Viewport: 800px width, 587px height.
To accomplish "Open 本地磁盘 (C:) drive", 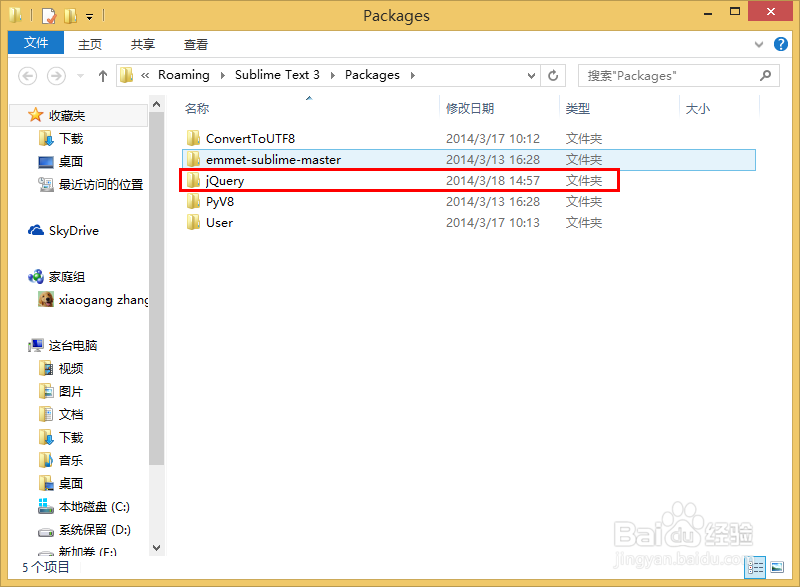I will pos(84,506).
